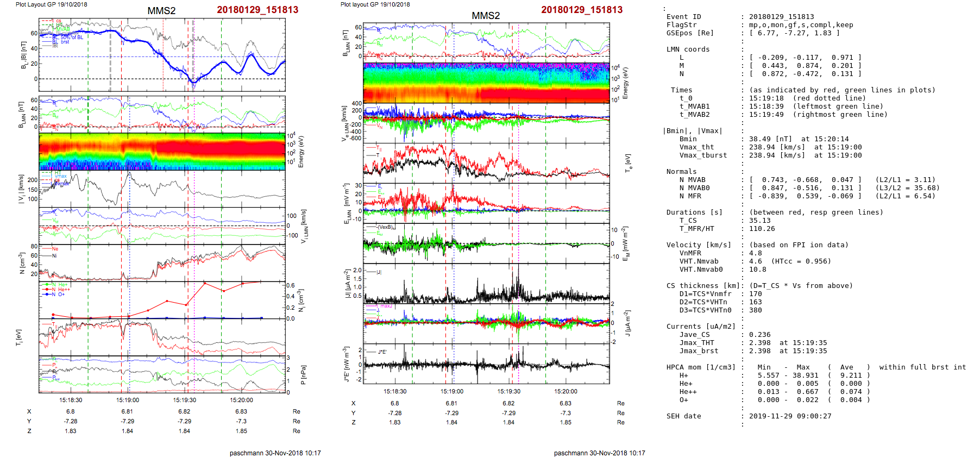
Task: Select the ratio text (L2/L1 = 6.54)
Action: pyautogui.click(x=906, y=196)
